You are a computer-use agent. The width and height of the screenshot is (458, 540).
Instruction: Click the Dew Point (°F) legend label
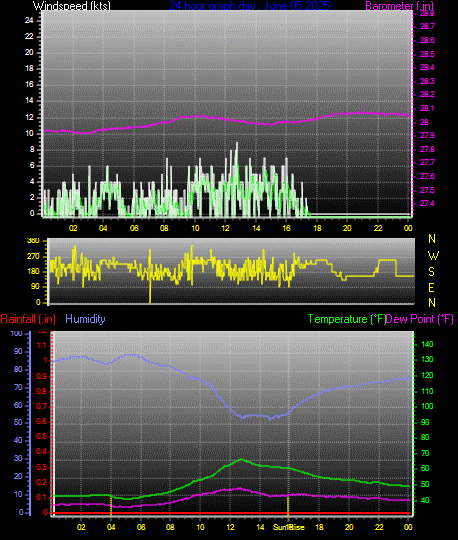pos(419,319)
